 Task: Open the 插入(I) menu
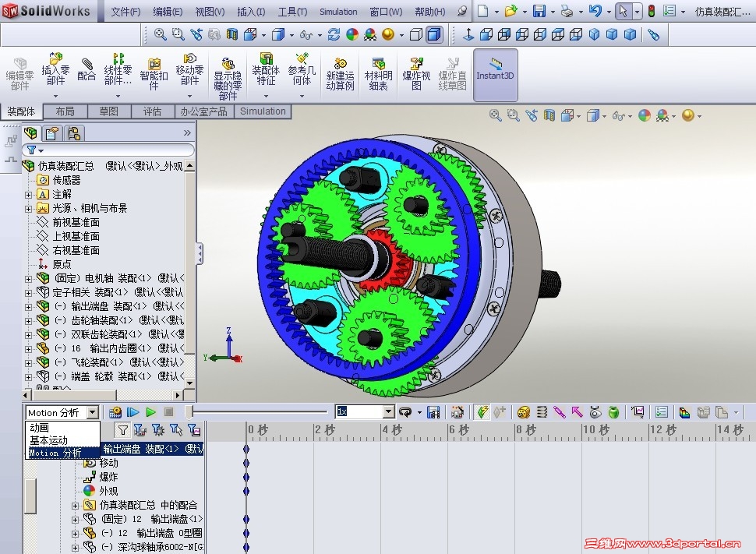pyautogui.click(x=251, y=12)
